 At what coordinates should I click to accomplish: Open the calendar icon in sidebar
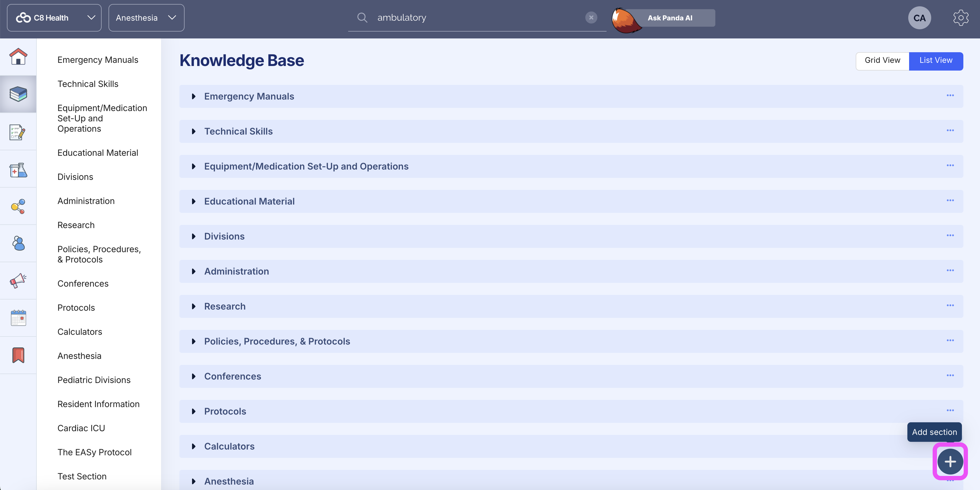point(18,318)
